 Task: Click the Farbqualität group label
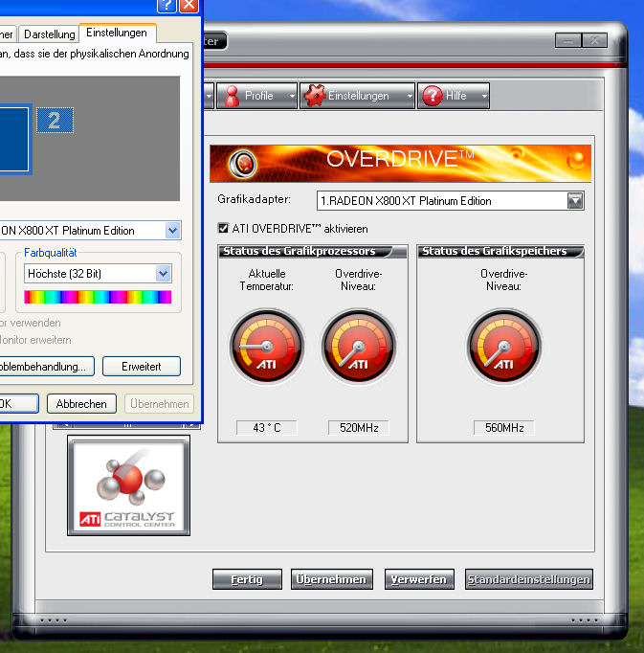51,253
